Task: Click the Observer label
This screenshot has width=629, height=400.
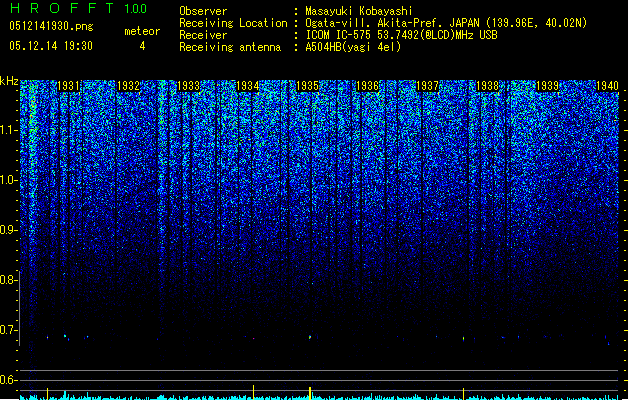Action: click(x=203, y=11)
